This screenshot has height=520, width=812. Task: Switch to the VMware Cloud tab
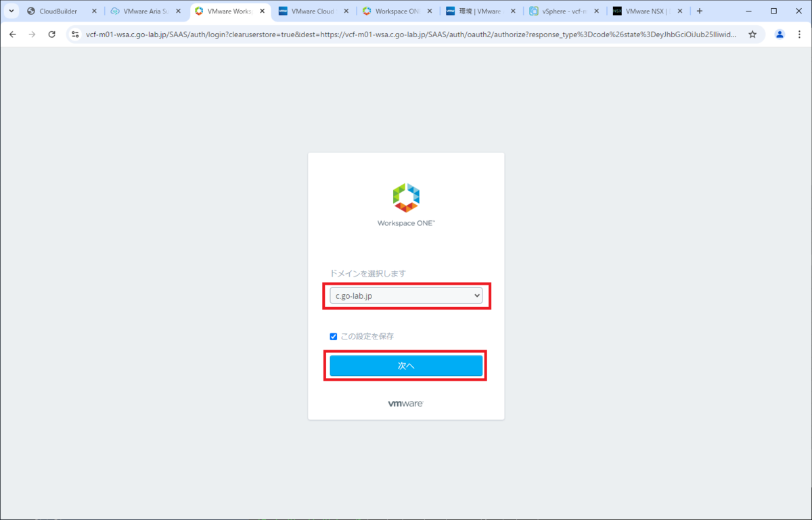(x=314, y=11)
